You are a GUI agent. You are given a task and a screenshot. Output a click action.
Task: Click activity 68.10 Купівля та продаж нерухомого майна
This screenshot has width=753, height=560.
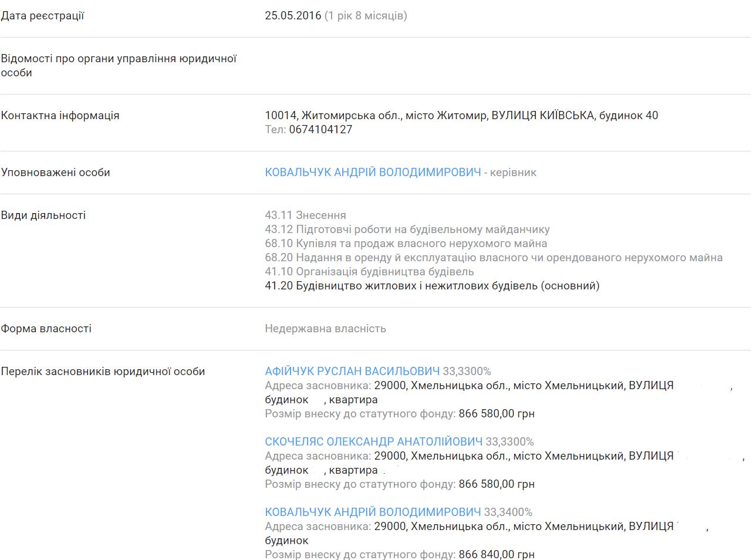point(406,244)
